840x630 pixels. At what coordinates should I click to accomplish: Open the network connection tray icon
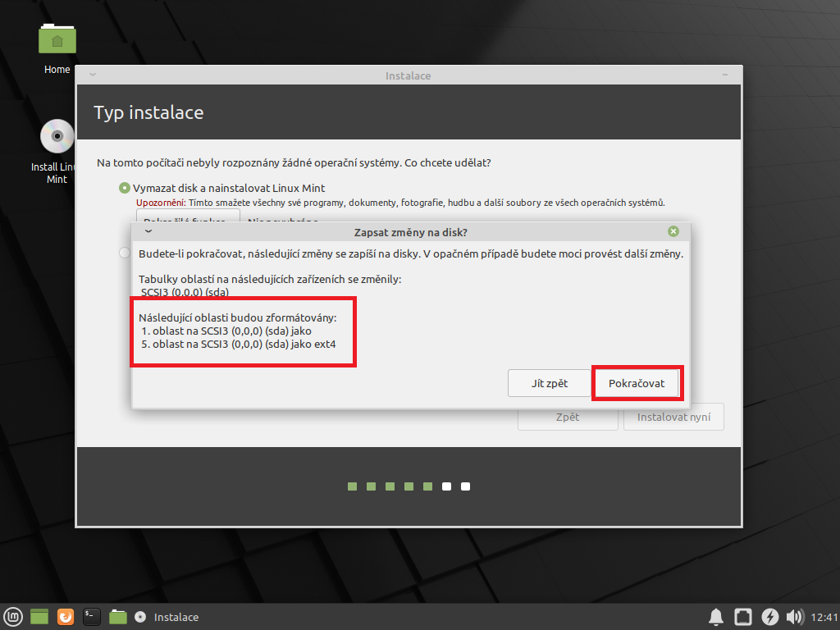pyautogui.click(x=743, y=617)
